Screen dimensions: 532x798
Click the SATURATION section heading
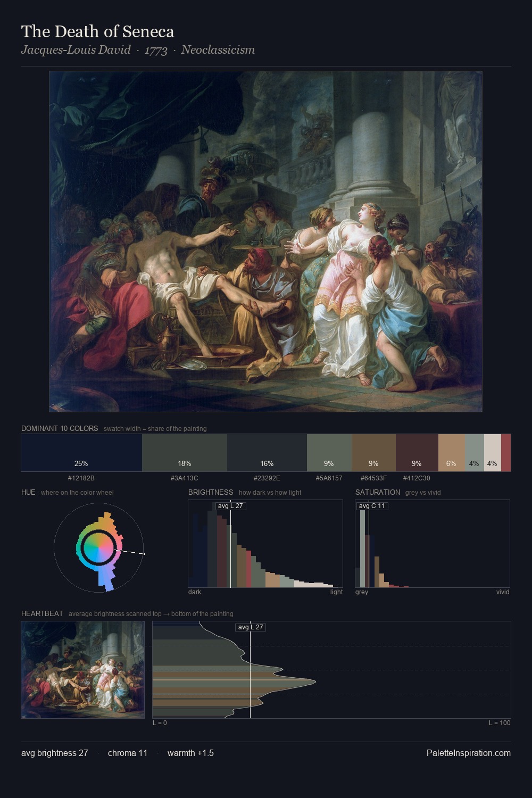pos(378,492)
